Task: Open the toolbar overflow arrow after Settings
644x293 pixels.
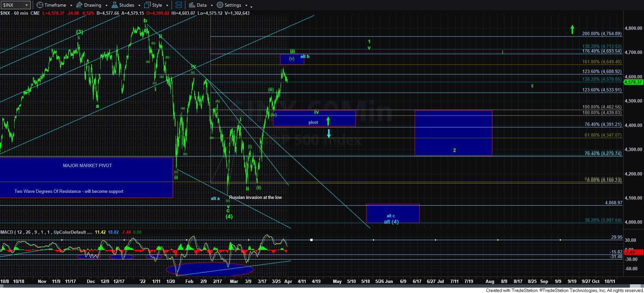Action: [251, 6]
